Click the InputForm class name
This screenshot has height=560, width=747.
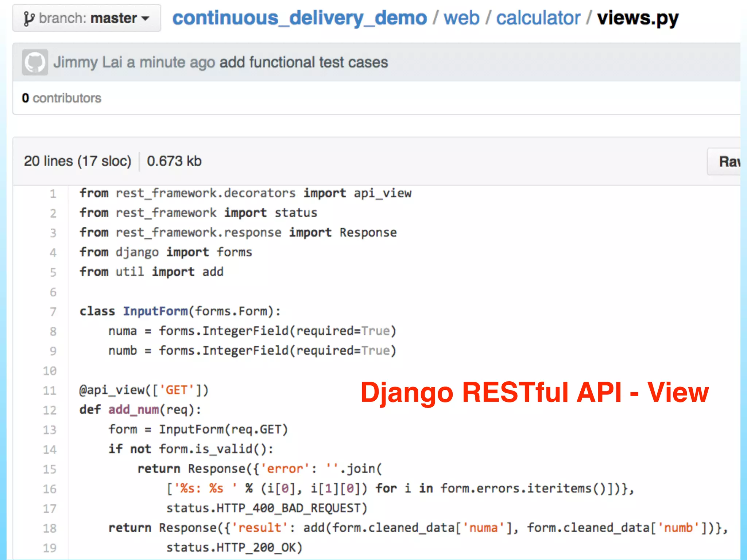click(155, 311)
